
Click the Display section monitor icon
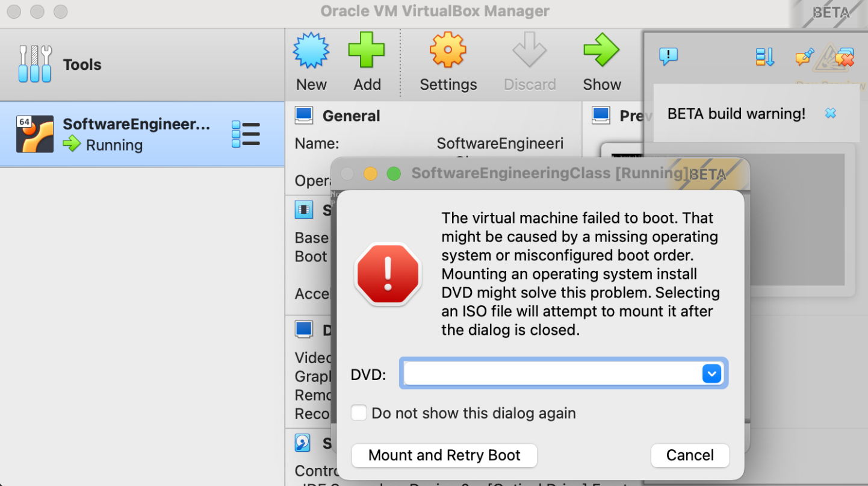pos(304,329)
